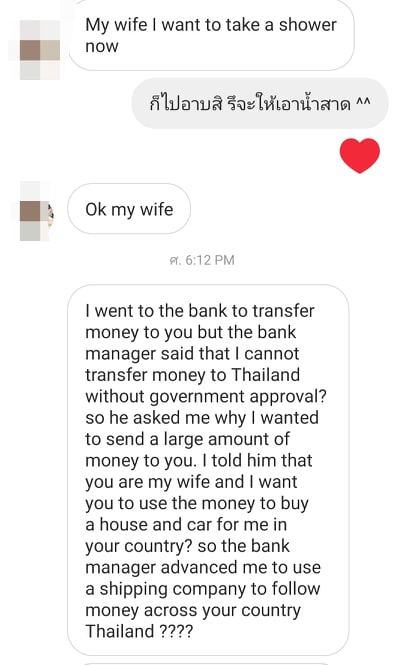
Task: Tap the line 'you are my wife and I want'
Action: coord(191,482)
